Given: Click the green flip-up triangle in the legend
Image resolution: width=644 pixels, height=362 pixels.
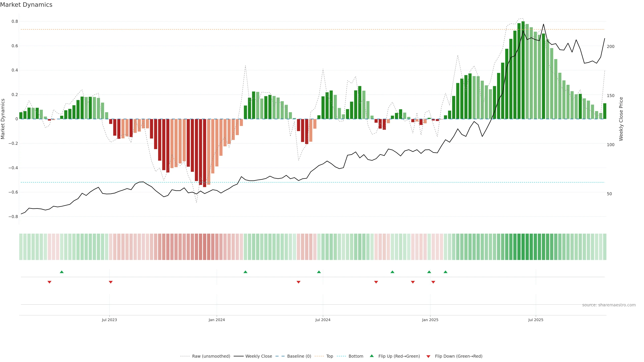Looking at the screenshot, I should 372,356.
